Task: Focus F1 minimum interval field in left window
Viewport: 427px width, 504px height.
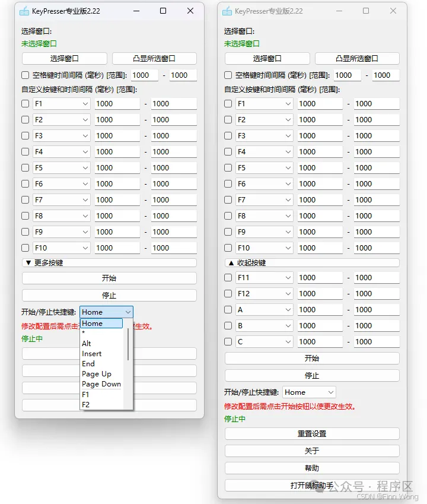Action: click(x=117, y=103)
